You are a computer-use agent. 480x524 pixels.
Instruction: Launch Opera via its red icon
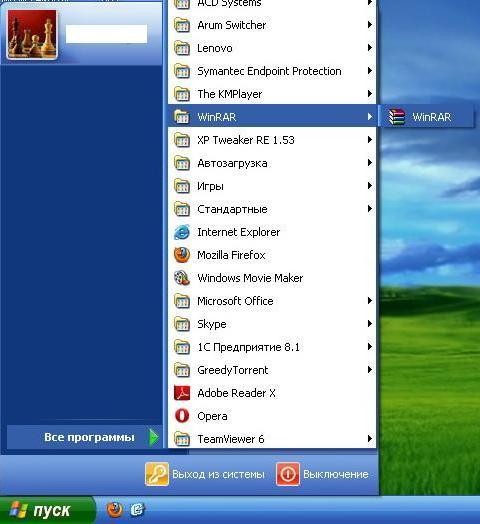[182, 416]
